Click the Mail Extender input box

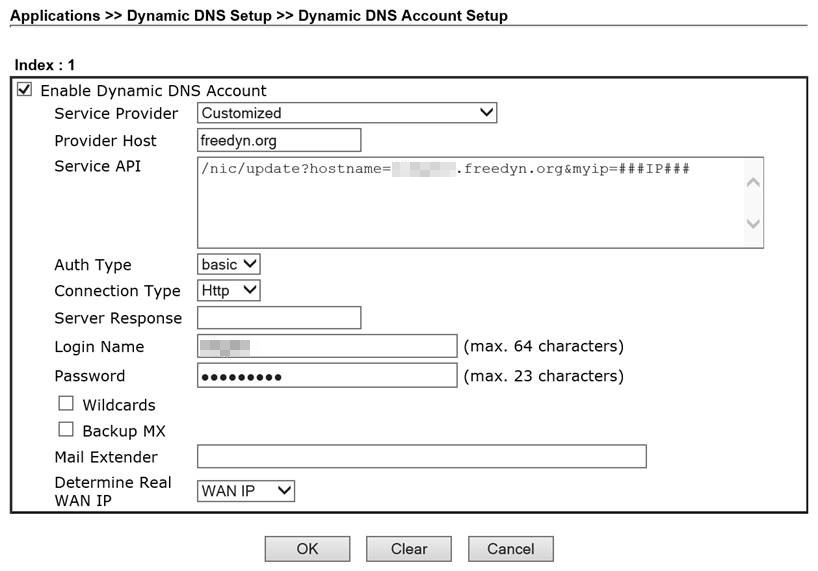(421, 457)
